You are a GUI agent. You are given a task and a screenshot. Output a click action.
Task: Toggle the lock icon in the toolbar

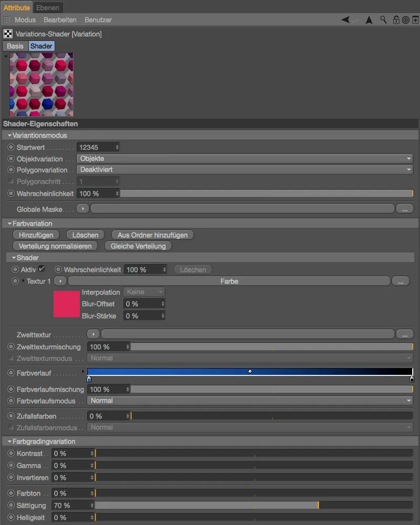[396, 19]
